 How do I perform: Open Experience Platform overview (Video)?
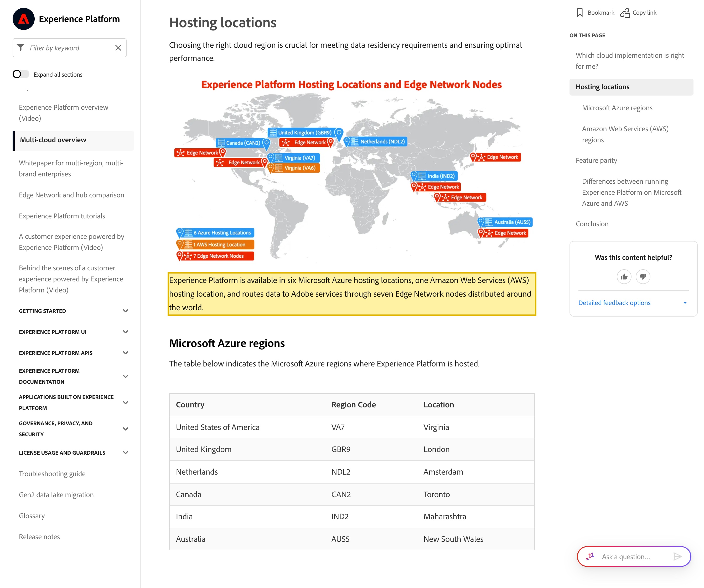[63, 113]
